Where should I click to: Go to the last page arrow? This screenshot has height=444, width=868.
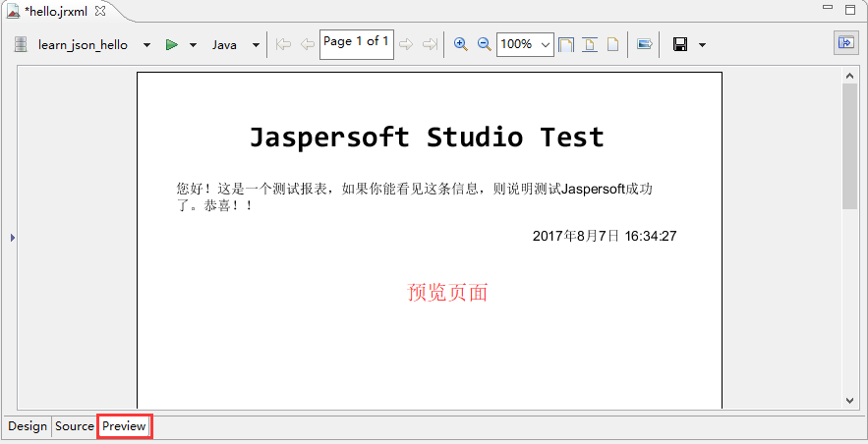point(431,44)
